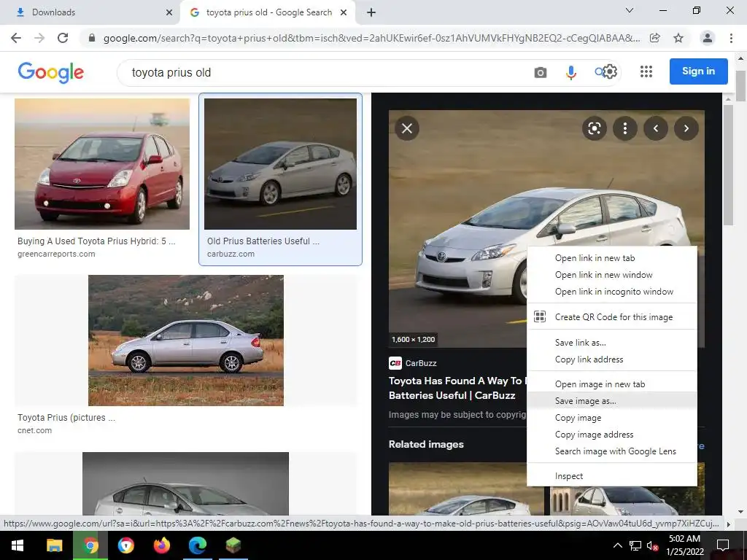Click the CarBuzz source name
The width and height of the screenshot is (747, 560).
coord(421,363)
